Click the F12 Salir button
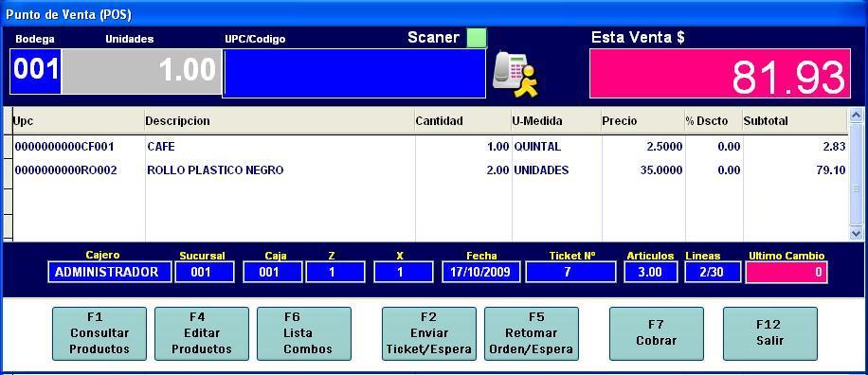The image size is (868, 375). pos(770,333)
